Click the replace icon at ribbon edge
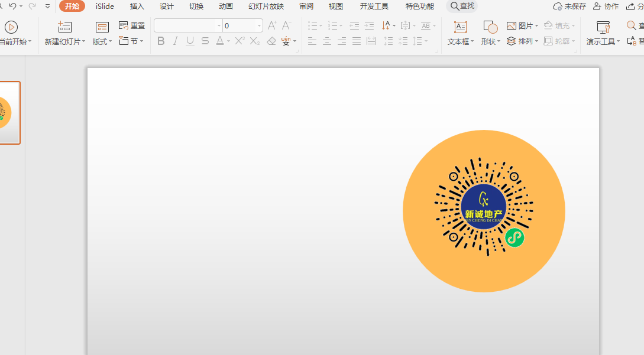The height and width of the screenshot is (355, 644). tap(632, 41)
